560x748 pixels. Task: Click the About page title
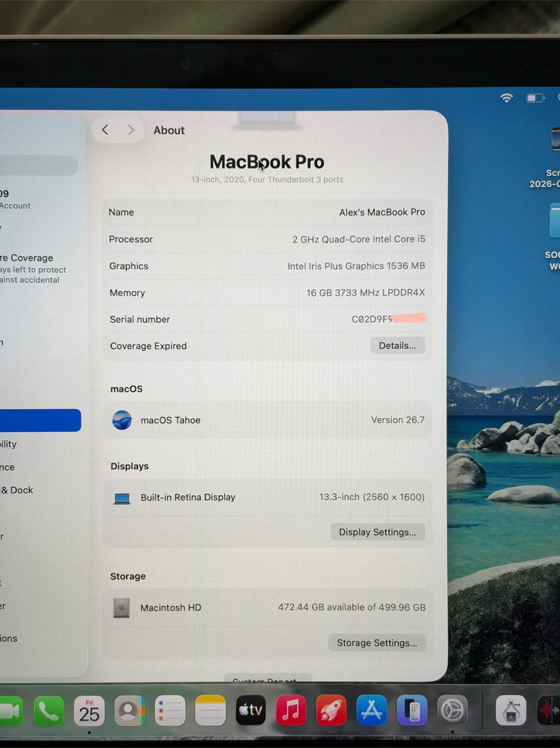pos(169,130)
